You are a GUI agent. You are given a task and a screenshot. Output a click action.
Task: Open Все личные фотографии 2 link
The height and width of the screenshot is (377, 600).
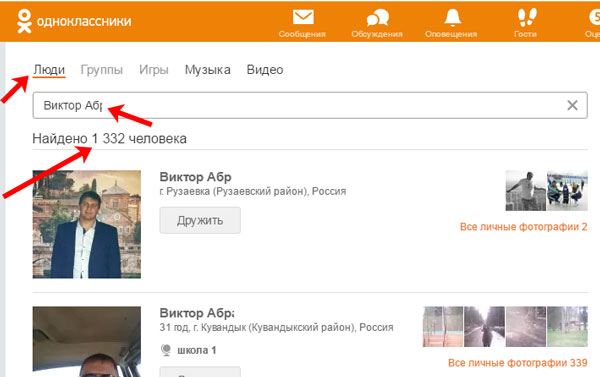point(523,227)
